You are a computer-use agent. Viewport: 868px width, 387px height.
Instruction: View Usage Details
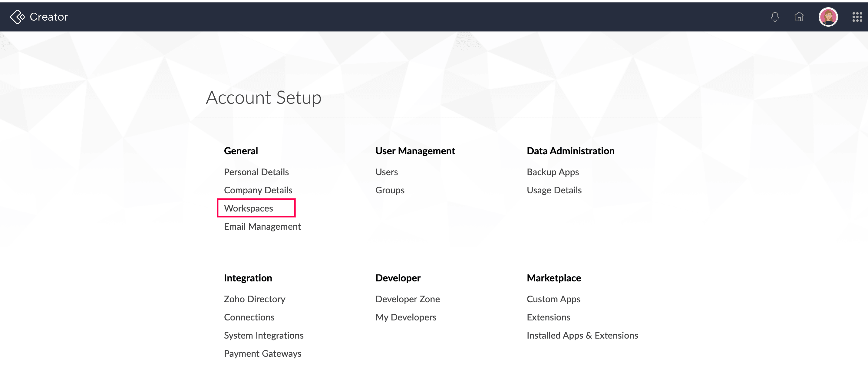pos(554,190)
